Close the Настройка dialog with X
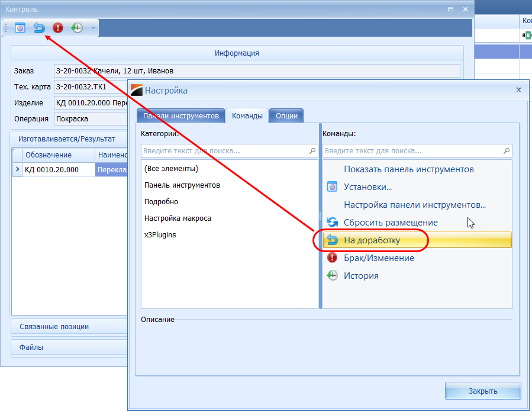Screen dimensions: 532x412 (518, 90)
